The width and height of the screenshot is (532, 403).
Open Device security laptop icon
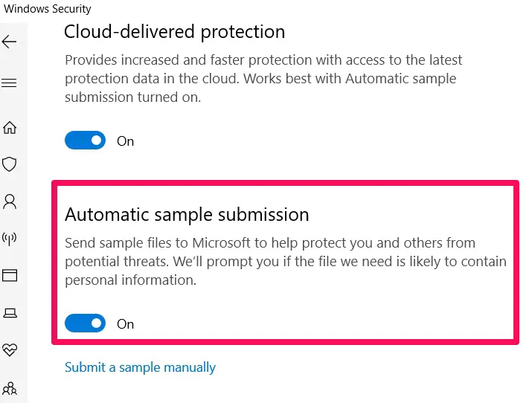coord(10,312)
